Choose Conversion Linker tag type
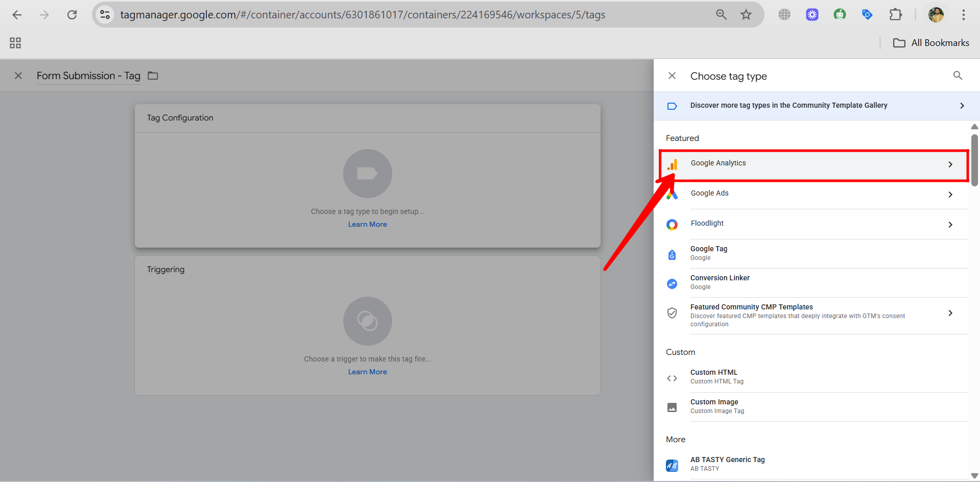Screen dimensions: 980x482 (x=817, y=283)
